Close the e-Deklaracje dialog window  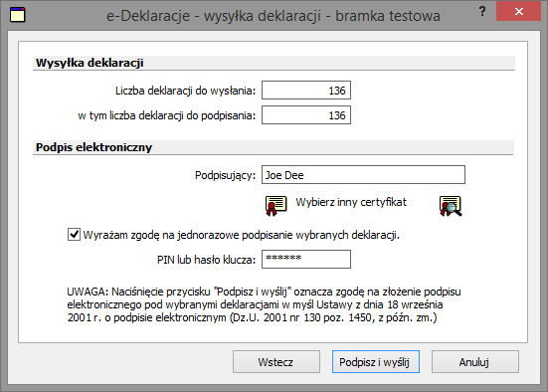[x=518, y=12]
